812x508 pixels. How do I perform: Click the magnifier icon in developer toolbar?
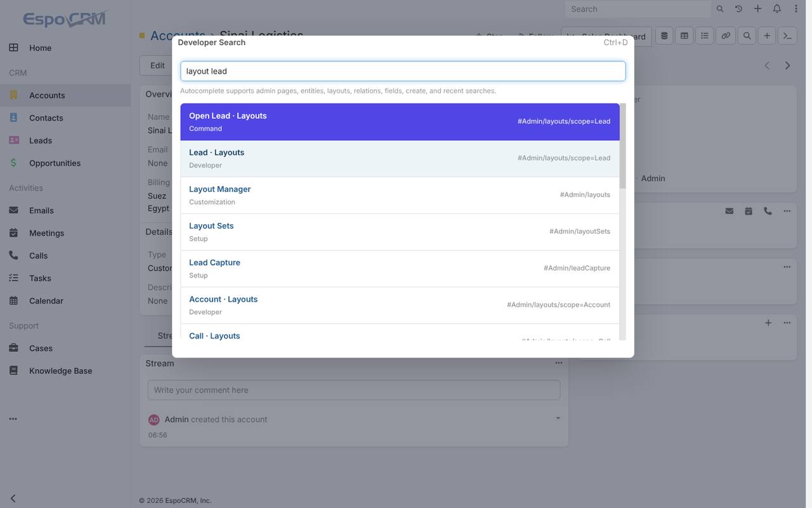[747, 36]
